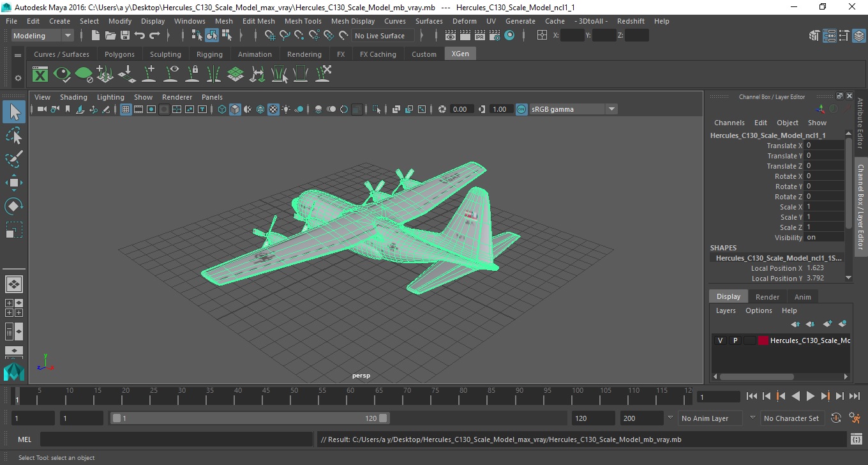The width and height of the screenshot is (868, 465).
Task: Click the MEL command input field
Action: click(x=176, y=439)
